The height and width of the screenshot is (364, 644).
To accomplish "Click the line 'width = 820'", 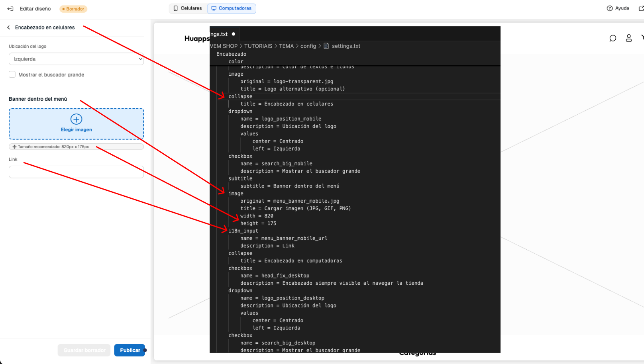I will pyautogui.click(x=257, y=216).
